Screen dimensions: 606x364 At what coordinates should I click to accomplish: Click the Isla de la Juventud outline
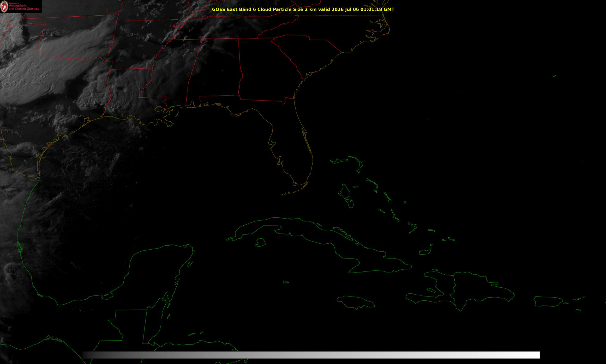point(260,242)
